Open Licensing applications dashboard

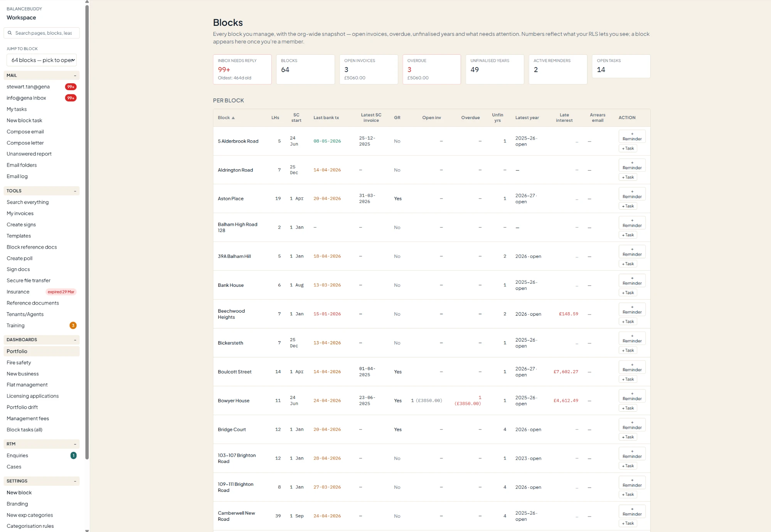click(x=32, y=396)
